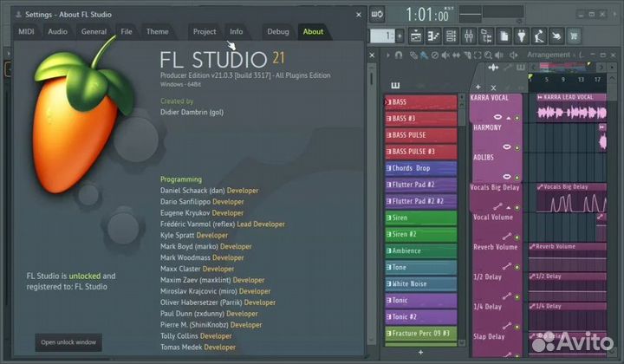
Task: Click the lips icon on HARMONY track
Action: pos(506,146)
